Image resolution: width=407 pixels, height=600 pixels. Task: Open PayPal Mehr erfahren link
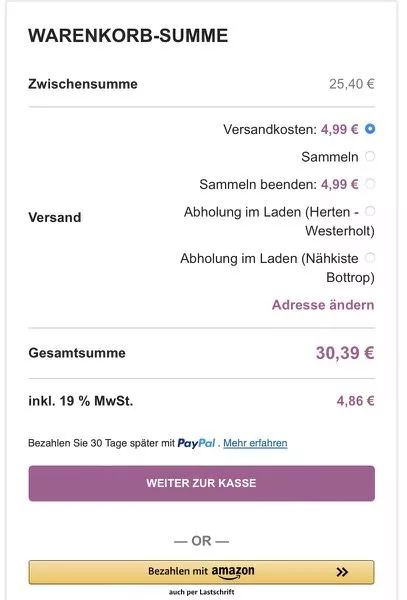(x=255, y=443)
